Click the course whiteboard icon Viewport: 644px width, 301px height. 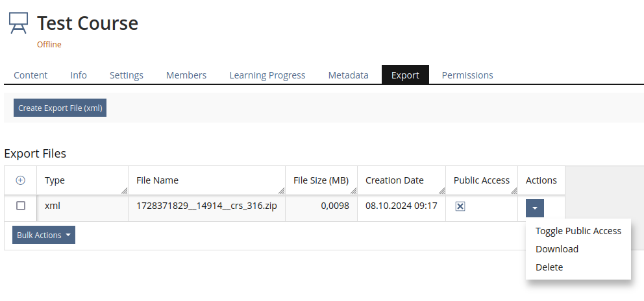[x=19, y=23]
